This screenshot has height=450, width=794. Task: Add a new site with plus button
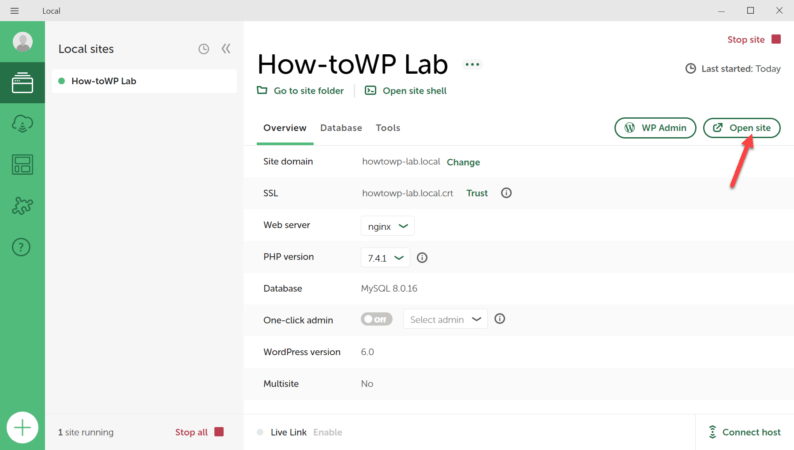click(x=22, y=428)
